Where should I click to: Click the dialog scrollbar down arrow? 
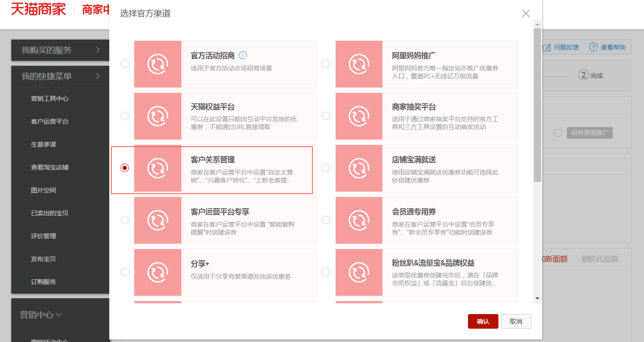coord(537,298)
